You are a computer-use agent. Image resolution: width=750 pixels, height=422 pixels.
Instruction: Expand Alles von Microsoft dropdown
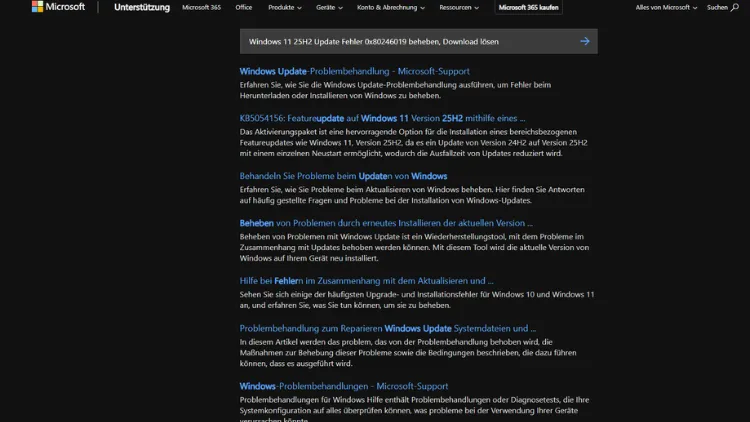tap(666, 7)
